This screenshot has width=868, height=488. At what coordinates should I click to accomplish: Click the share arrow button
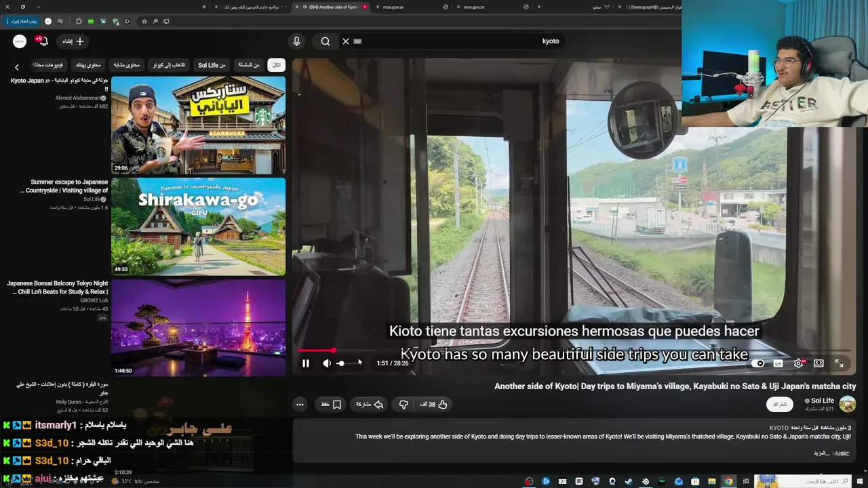click(x=370, y=405)
